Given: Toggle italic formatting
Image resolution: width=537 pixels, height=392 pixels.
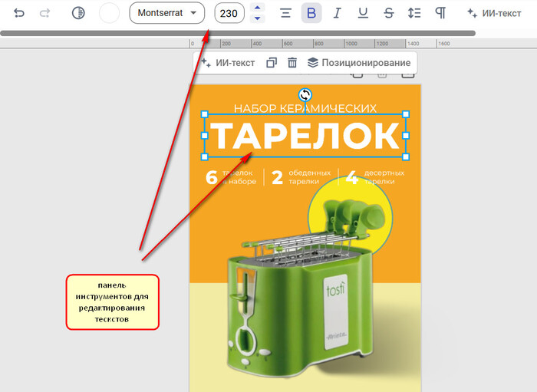Looking at the screenshot, I should 337,13.
